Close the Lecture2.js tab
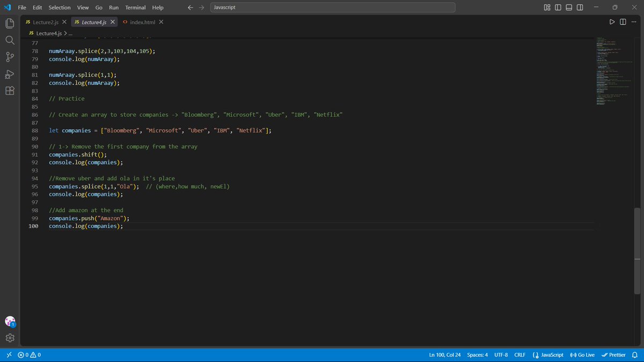Viewport: 644px width, 362px height. point(64,22)
